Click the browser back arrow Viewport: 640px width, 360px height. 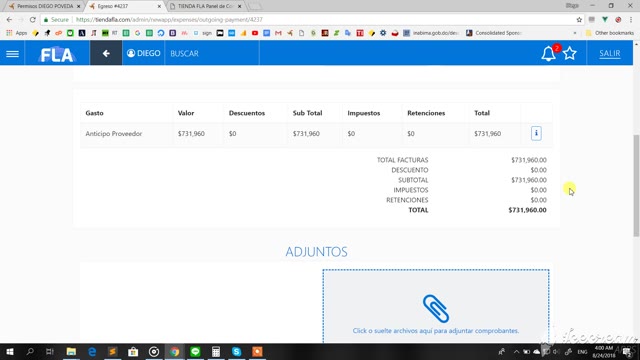point(9,20)
